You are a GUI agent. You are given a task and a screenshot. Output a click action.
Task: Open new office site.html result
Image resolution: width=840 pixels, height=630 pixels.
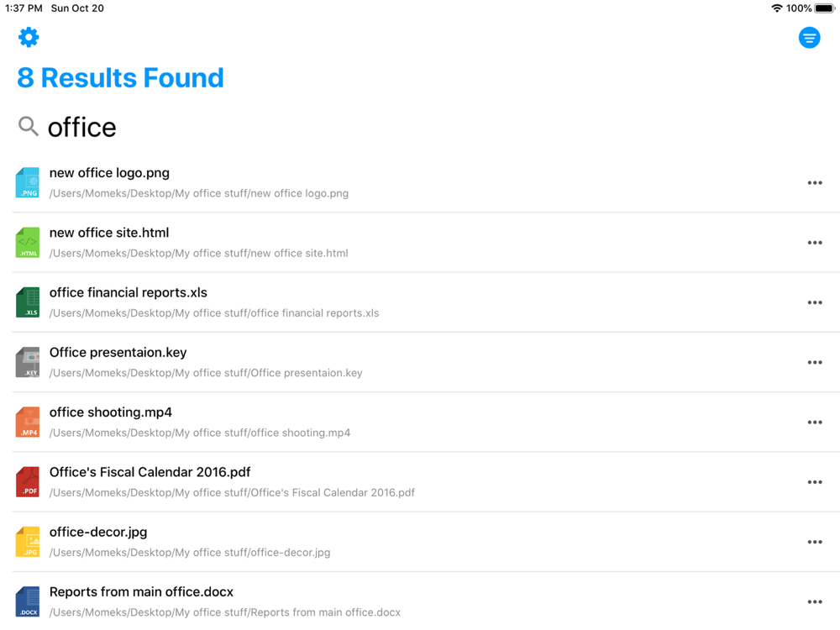(109, 234)
